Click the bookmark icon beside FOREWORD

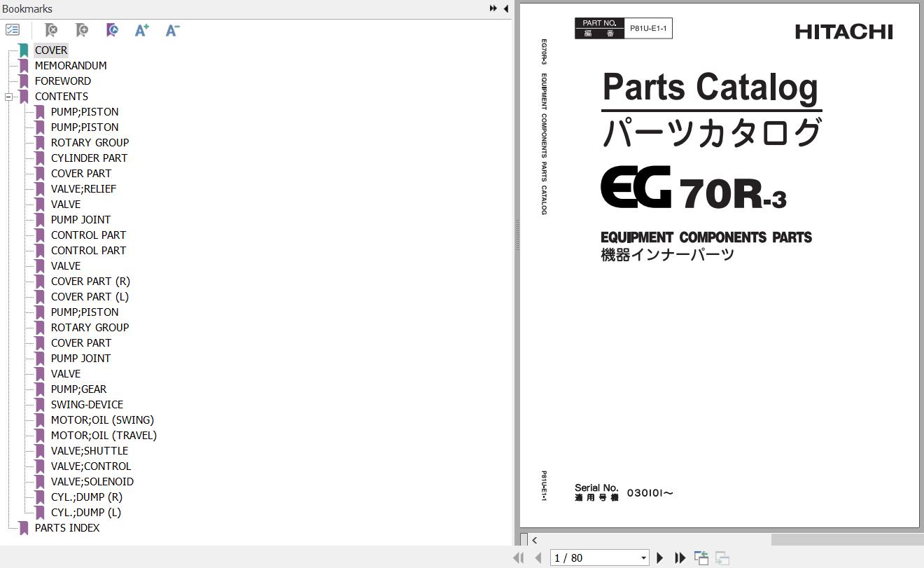pos(24,81)
